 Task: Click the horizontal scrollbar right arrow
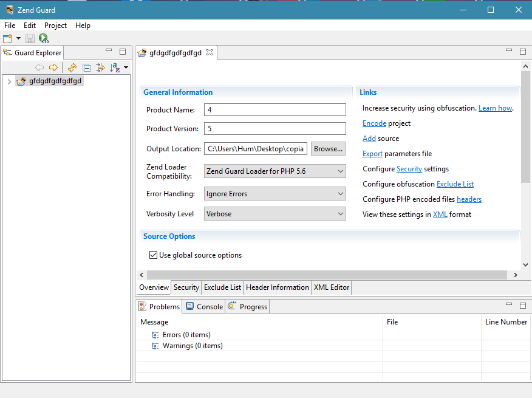(x=516, y=275)
